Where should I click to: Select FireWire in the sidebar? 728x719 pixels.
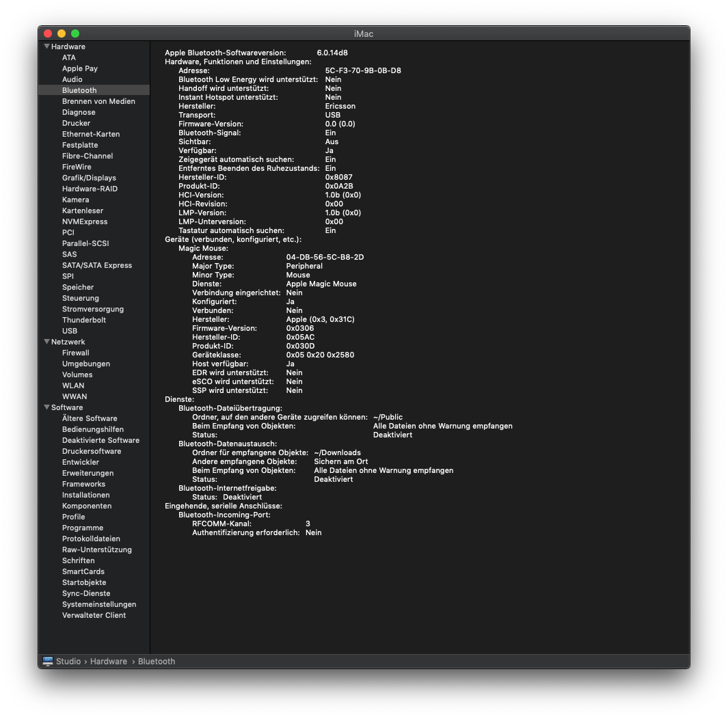tap(77, 167)
